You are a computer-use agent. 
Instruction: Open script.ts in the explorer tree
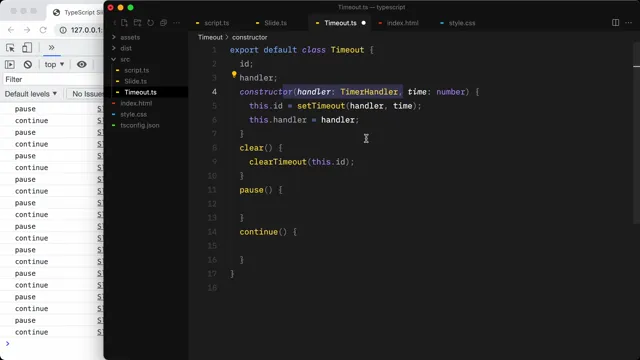click(136, 70)
